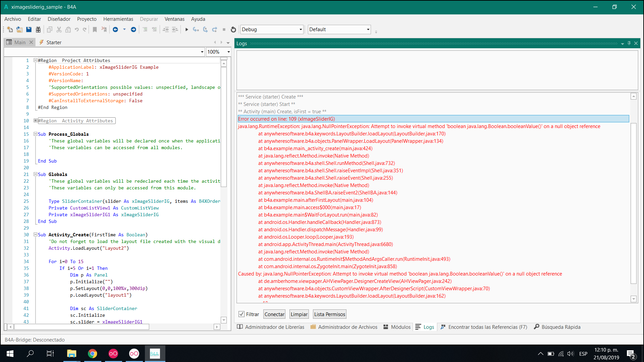Toggle the Filtrar checkbox
The height and width of the screenshot is (362, 644).
pyautogui.click(x=241, y=314)
